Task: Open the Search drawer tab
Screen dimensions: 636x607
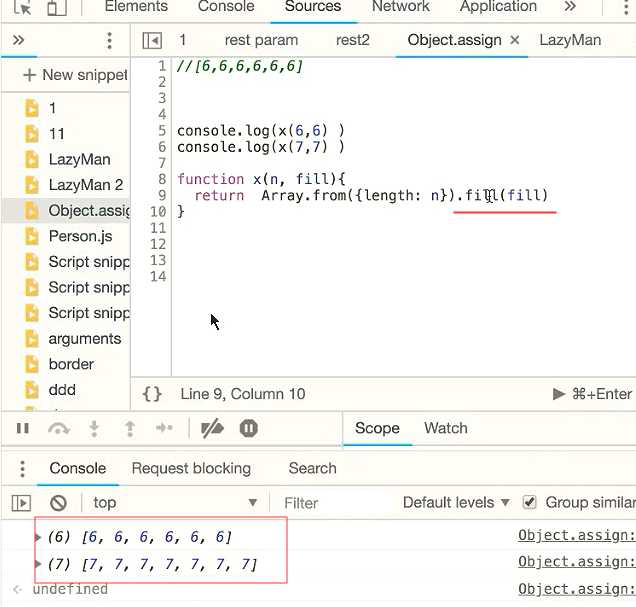Action: 312,468
